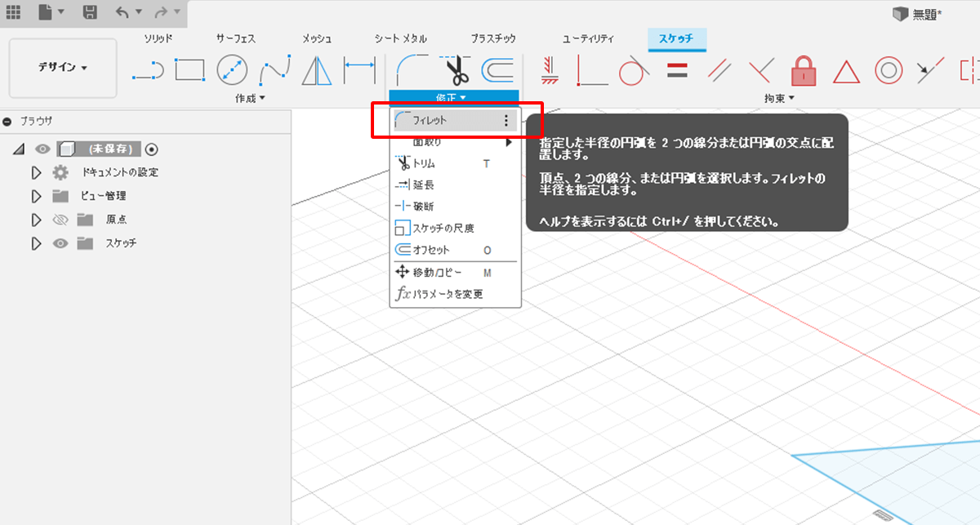This screenshot has height=525, width=980.
Task: Open the 作成 panel dropdown
Action: [250, 98]
